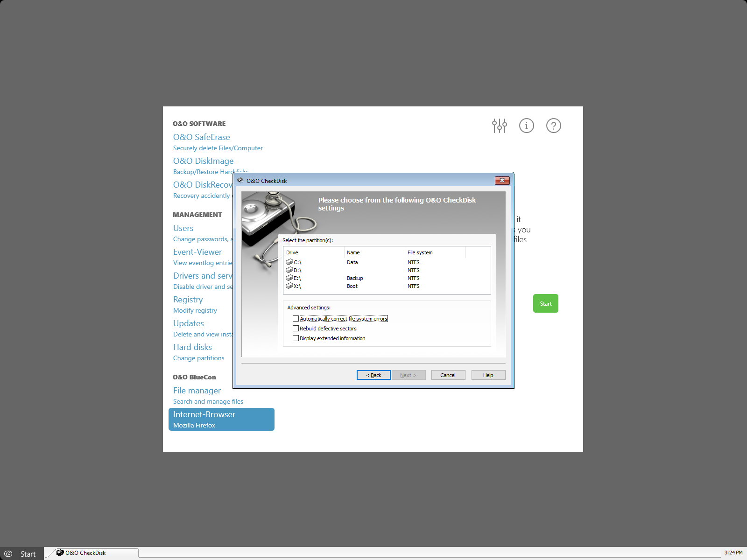Image resolution: width=747 pixels, height=560 pixels.
Task: Open the settings sliders icon
Action: pos(499,126)
